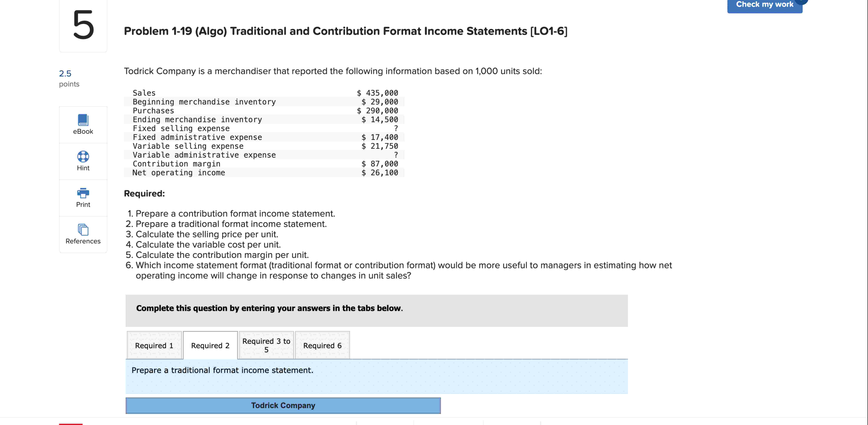Screen dimensions: 868x425
Task: Click the Todrick Company table header
Action: tap(283, 406)
